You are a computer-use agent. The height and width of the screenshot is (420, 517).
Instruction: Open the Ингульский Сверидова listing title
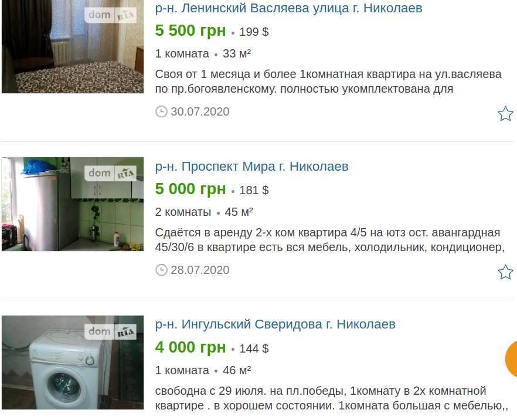point(275,324)
